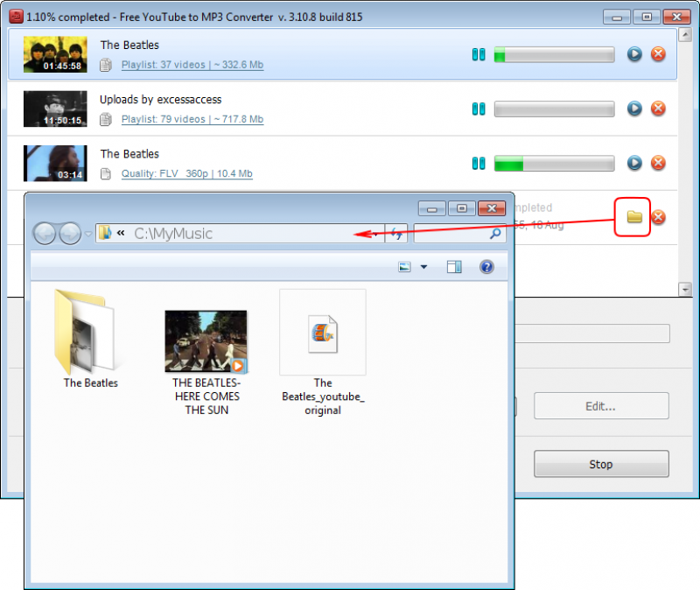The image size is (700, 590).
Task: Open the Quality: FLV 360p link
Action: (x=187, y=173)
